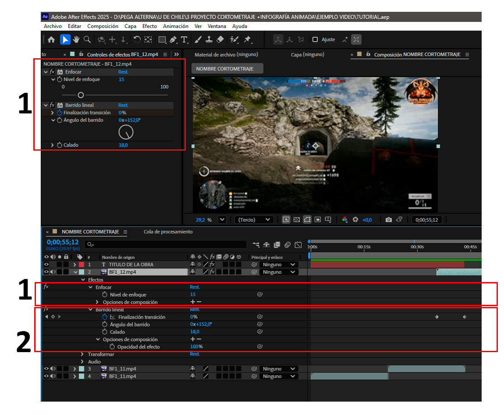Viewport: 504px width, 420px height.
Task: Open the Animación menu
Action: click(175, 26)
